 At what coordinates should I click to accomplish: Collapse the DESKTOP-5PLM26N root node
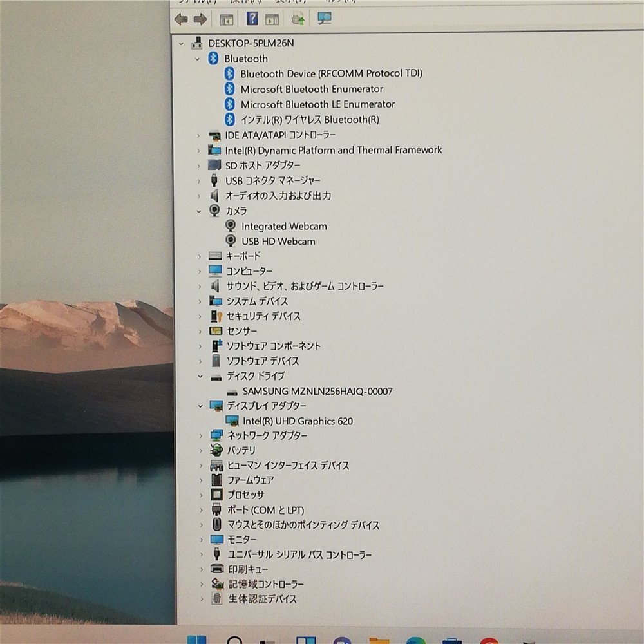click(x=181, y=44)
